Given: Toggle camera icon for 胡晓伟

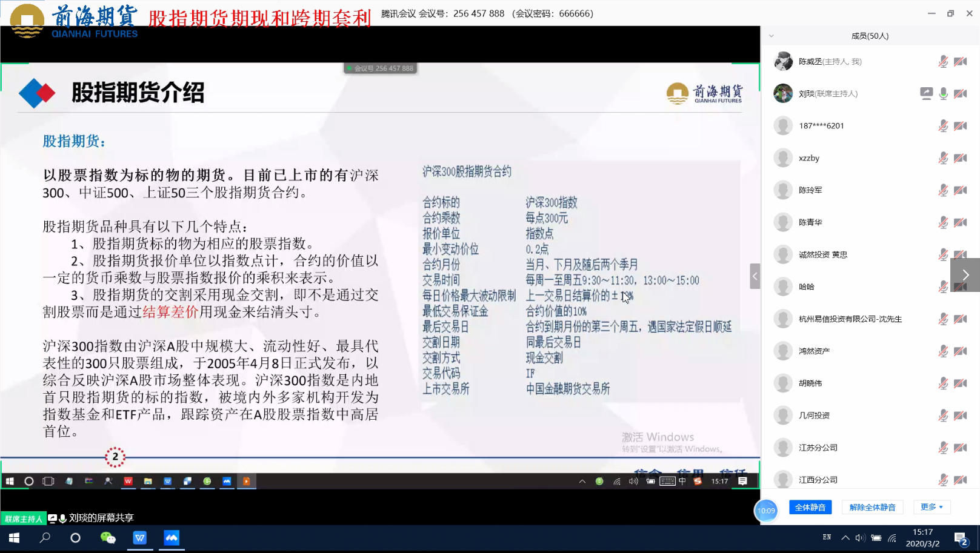Looking at the screenshot, I should [x=961, y=383].
